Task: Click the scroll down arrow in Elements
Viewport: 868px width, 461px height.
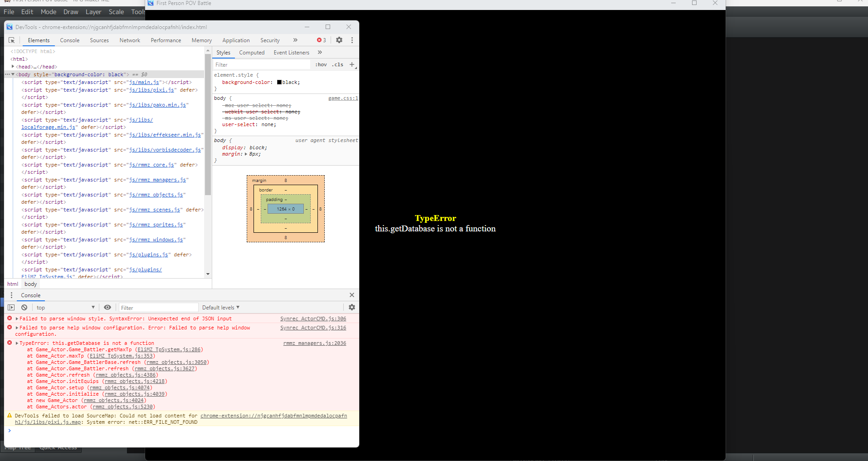Action: point(208,274)
